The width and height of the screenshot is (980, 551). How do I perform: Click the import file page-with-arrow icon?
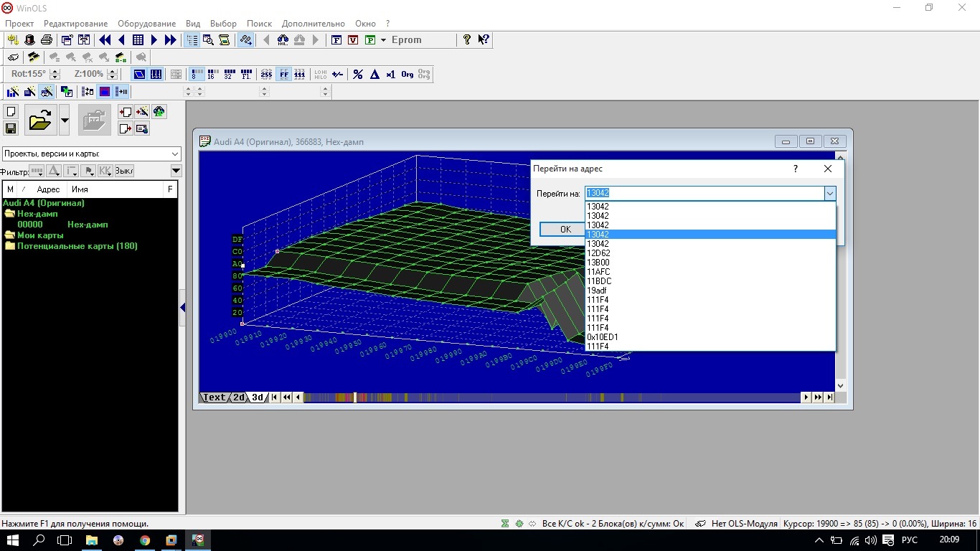coord(126,112)
